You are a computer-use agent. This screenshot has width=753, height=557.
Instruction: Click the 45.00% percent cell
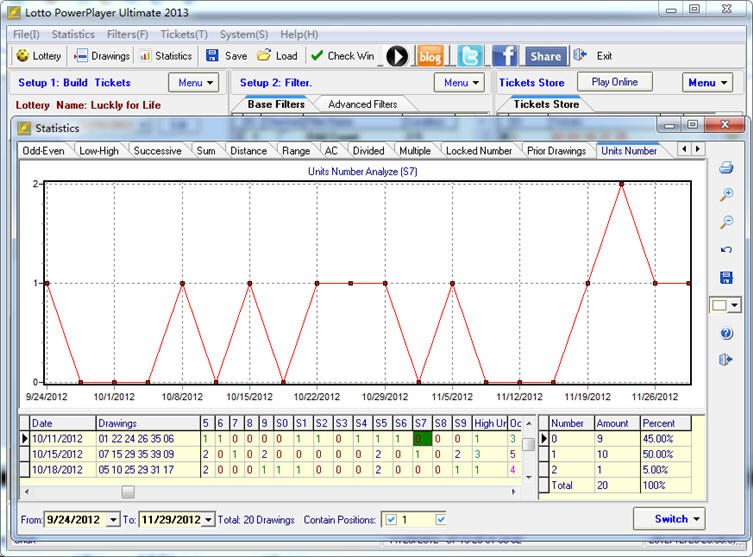(666, 439)
